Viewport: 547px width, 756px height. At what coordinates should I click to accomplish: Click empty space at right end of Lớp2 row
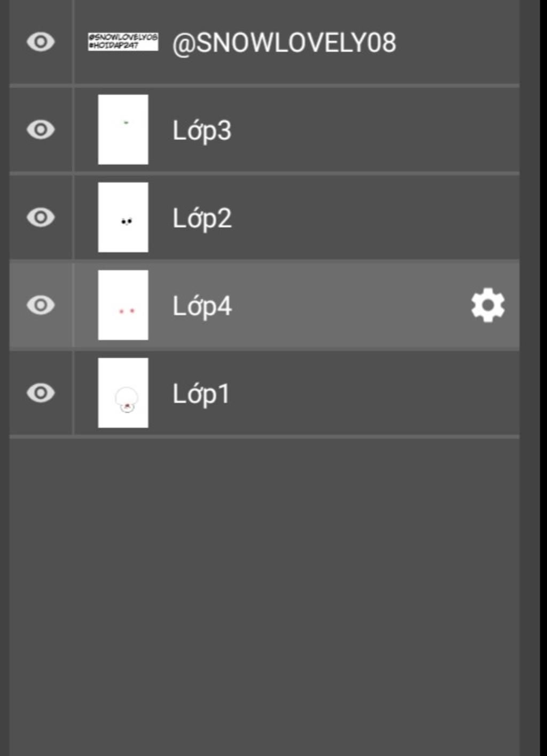click(427, 217)
